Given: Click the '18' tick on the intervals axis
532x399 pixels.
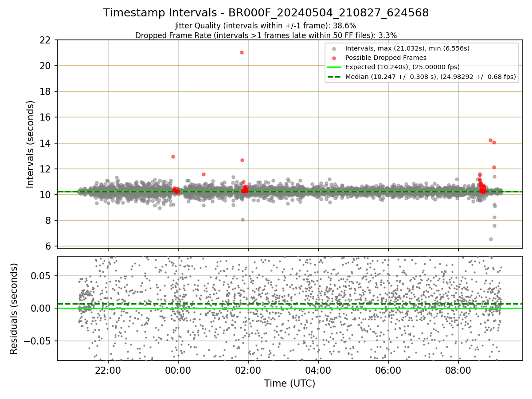Looking at the screenshot, I should (x=45, y=91).
